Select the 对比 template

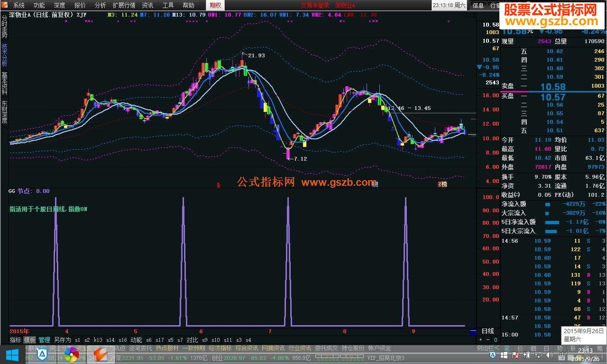click(192, 340)
